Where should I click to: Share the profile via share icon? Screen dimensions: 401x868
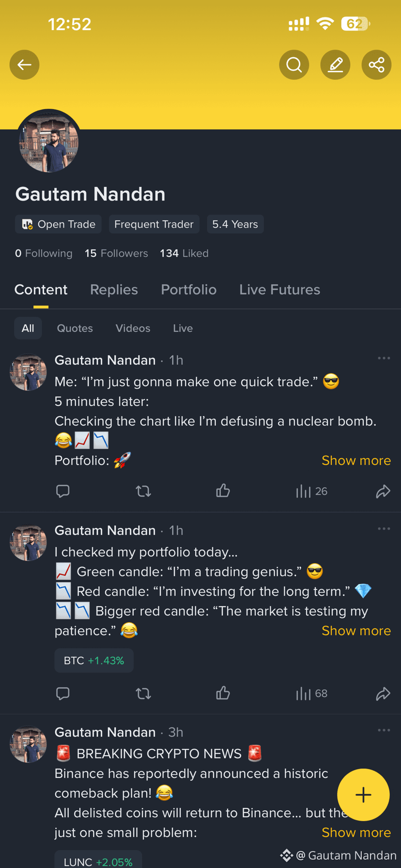[376, 64]
